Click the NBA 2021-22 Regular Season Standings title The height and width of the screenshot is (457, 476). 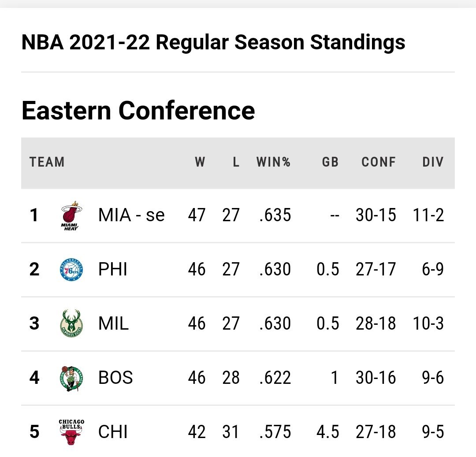[213, 42]
